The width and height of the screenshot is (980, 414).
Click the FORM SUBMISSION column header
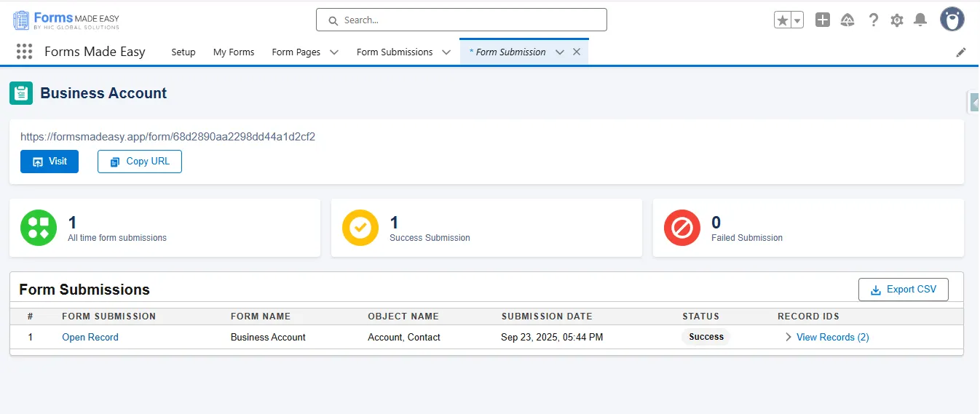click(109, 317)
